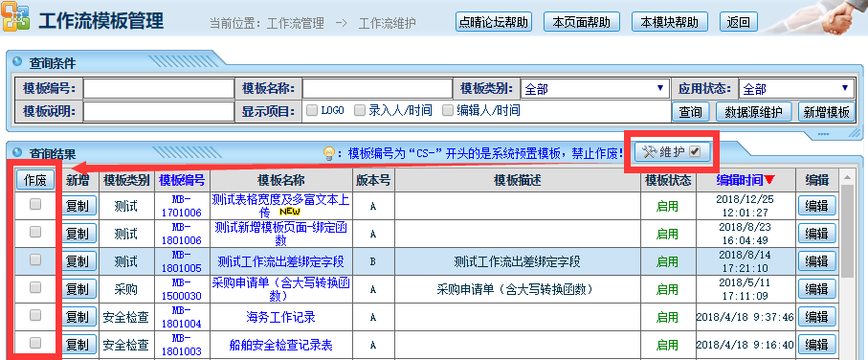Image resolution: width=868 pixels, height=360 pixels.
Task: Click the blue bullet icon beside 查询条件
Action: point(18,62)
